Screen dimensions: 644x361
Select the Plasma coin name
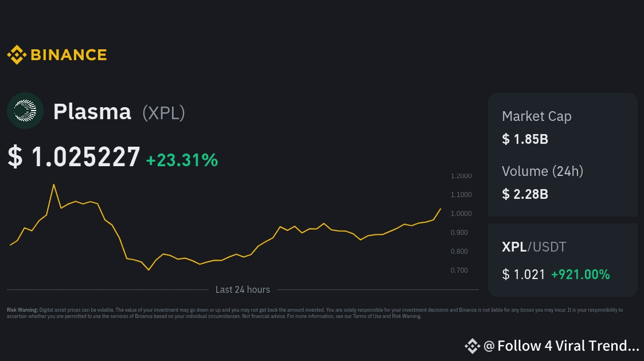92,112
